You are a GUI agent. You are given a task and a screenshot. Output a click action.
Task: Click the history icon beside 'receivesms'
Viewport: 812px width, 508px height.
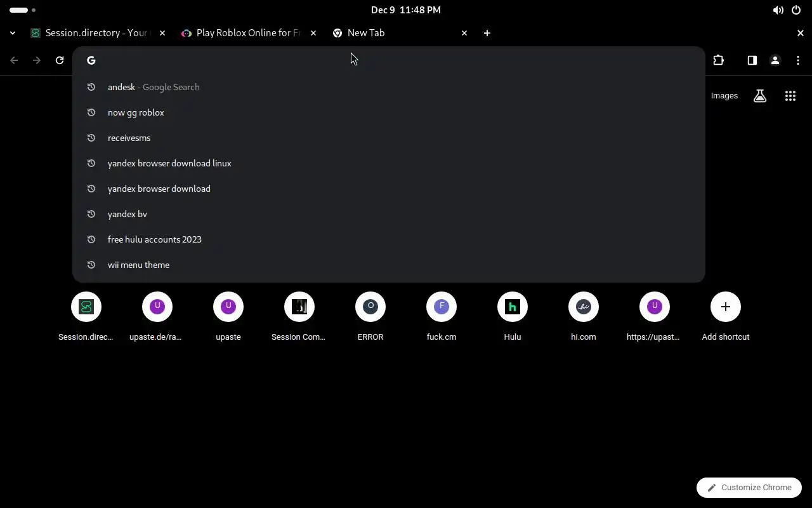point(91,138)
